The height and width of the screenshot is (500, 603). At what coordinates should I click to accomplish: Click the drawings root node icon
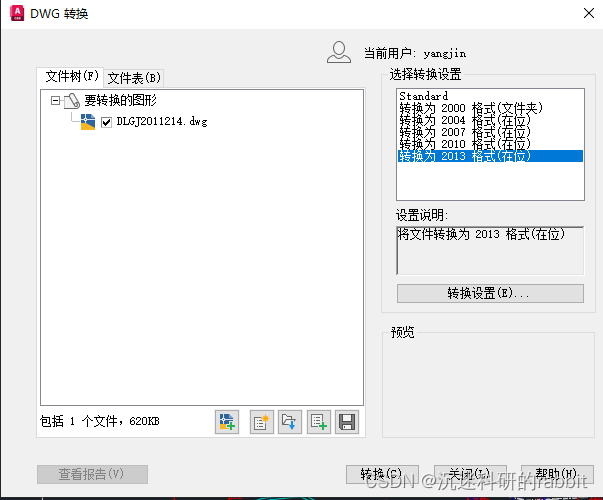pyautogui.click(x=72, y=101)
